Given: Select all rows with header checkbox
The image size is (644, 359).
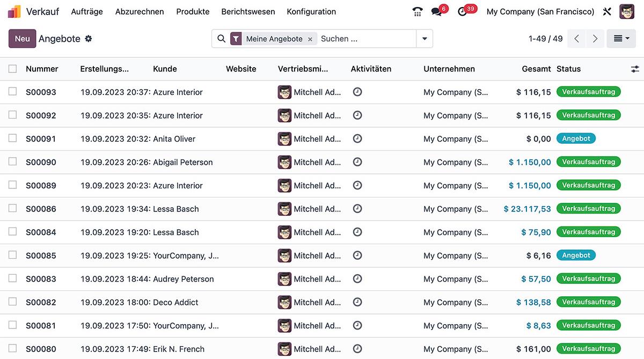Looking at the screenshot, I should [x=13, y=69].
